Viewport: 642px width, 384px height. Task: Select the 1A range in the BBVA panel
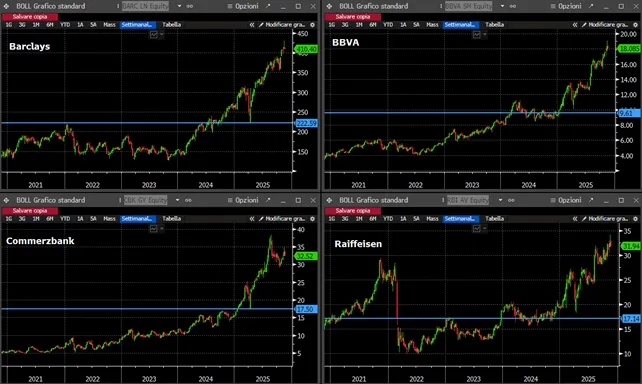coord(403,25)
